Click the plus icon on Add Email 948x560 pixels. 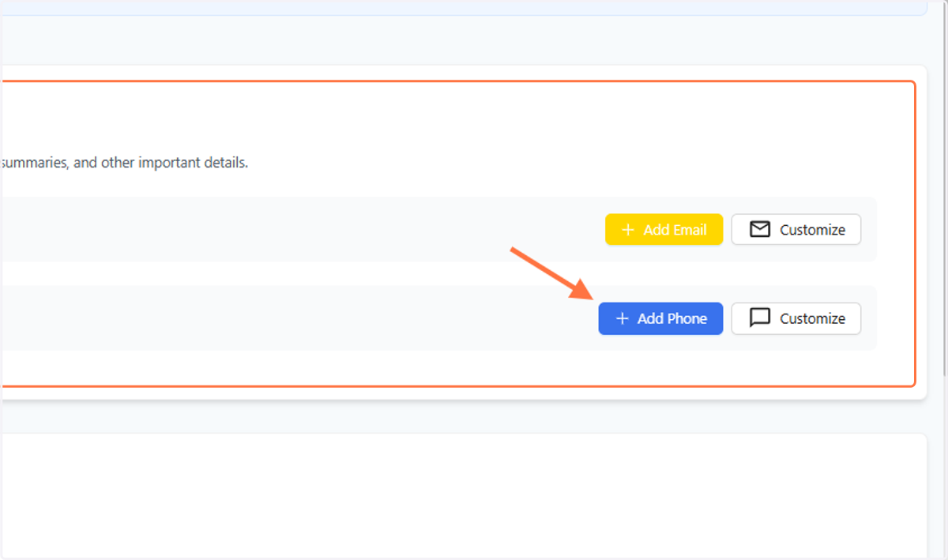[628, 230]
